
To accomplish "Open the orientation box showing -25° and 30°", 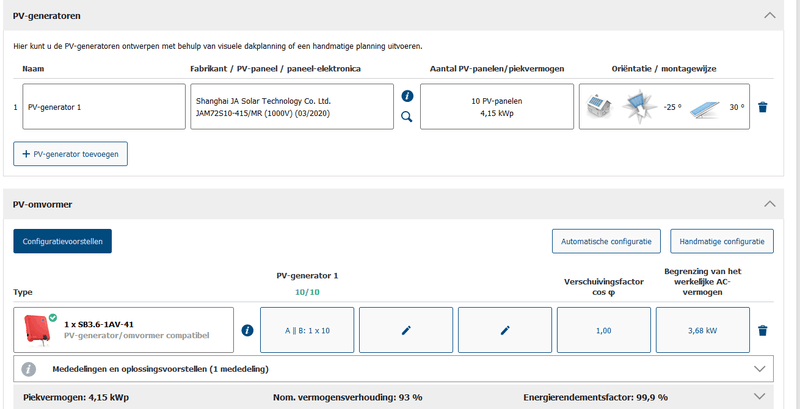I will [x=664, y=107].
